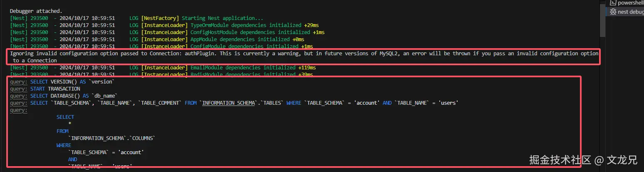Click 'Starting Nest application...' log message
The image size is (644, 172).
[223, 18]
